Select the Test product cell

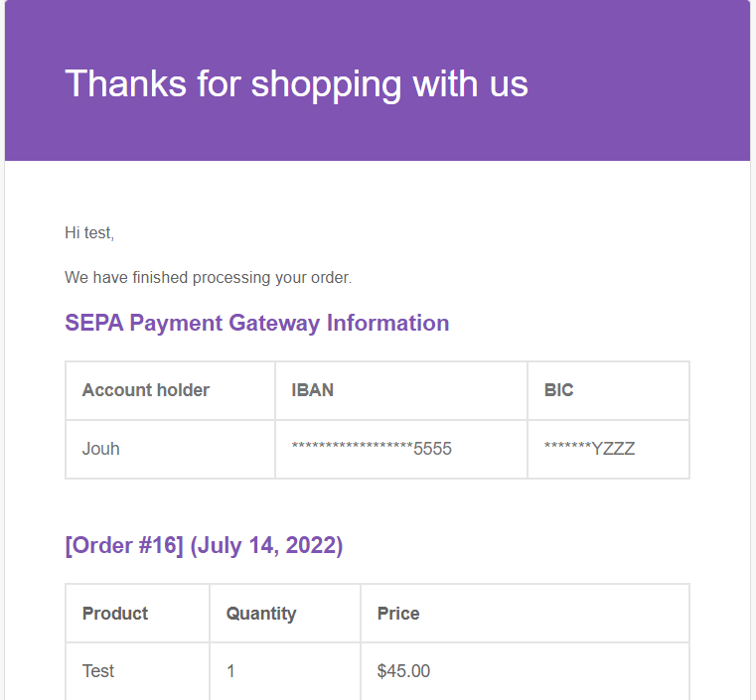click(98, 671)
